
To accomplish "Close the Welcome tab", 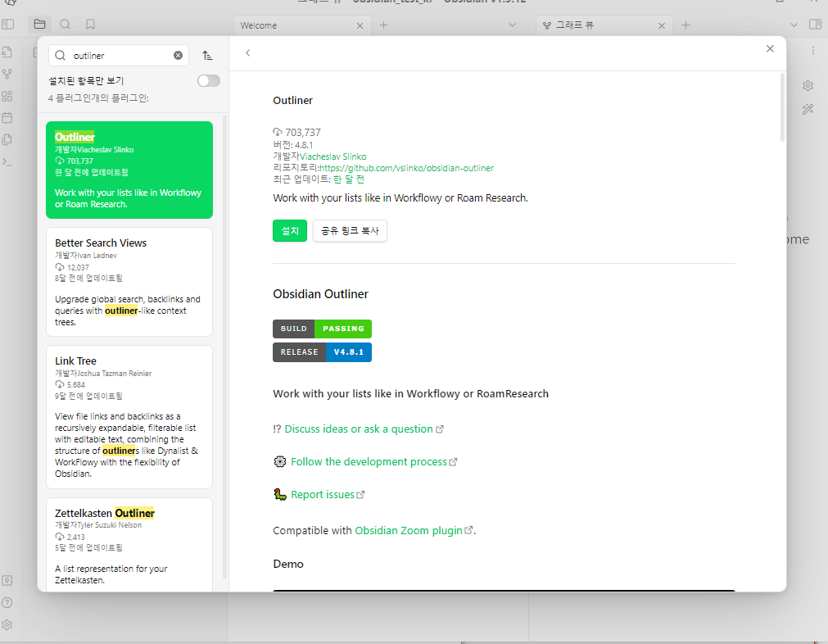I will coord(360,25).
